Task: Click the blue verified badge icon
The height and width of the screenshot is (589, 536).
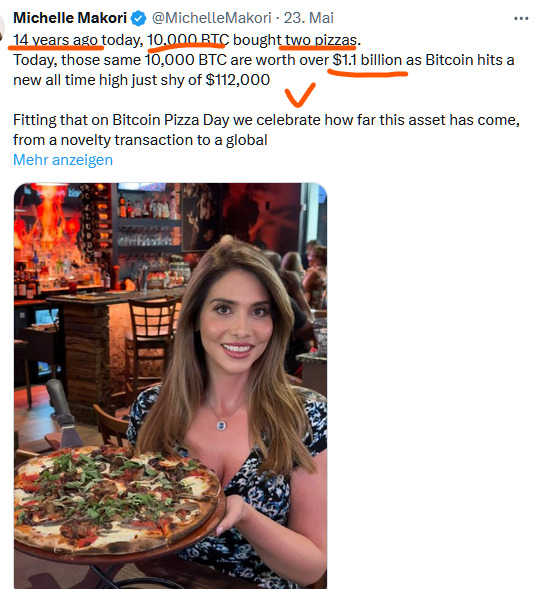Action: point(139,18)
